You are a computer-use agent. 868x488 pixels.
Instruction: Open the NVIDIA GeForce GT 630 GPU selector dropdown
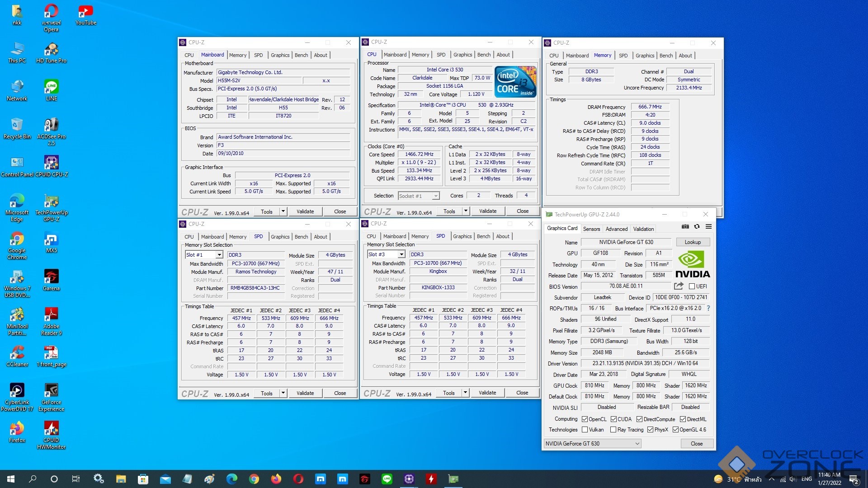point(592,444)
